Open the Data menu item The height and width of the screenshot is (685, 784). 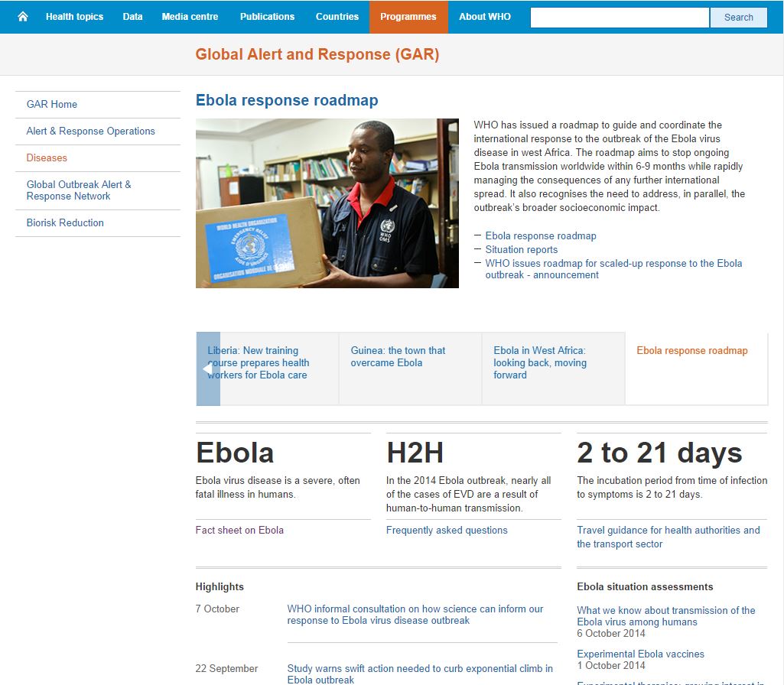click(x=132, y=17)
